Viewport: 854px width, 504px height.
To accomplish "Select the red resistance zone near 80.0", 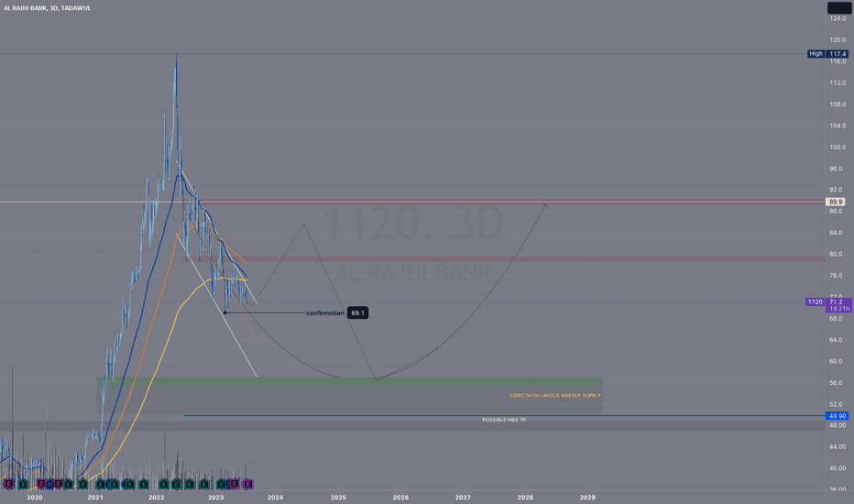I will 504,258.
